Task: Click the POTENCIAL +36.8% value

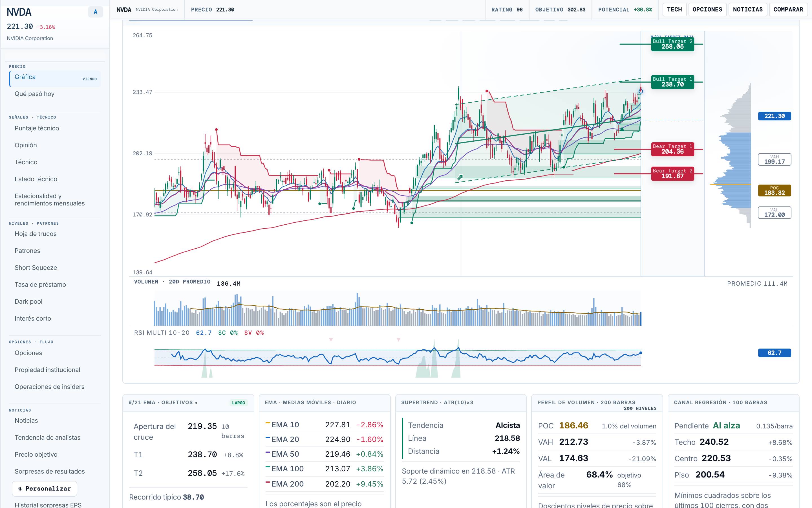Action: pos(643,10)
